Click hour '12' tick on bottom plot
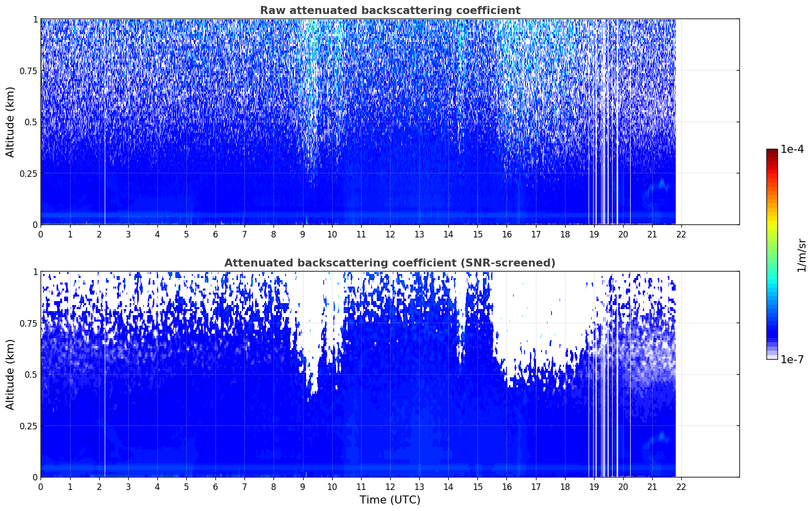The width and height of the screenshot is (812, 511). pyautogui.click(x=390, y=486)
